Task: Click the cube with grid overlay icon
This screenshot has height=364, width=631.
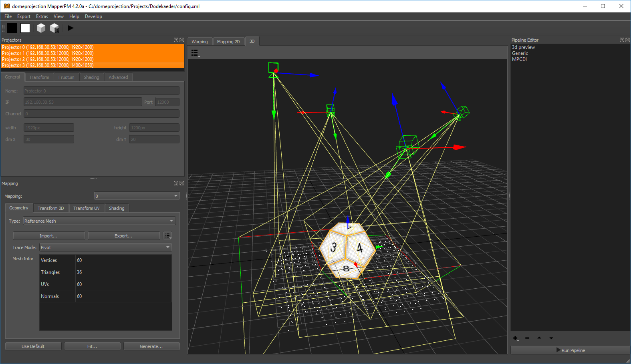Action: tap(54, 28)
